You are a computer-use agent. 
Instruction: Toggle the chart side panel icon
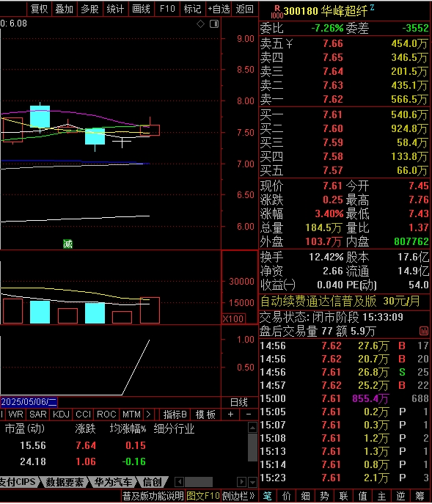214,23
